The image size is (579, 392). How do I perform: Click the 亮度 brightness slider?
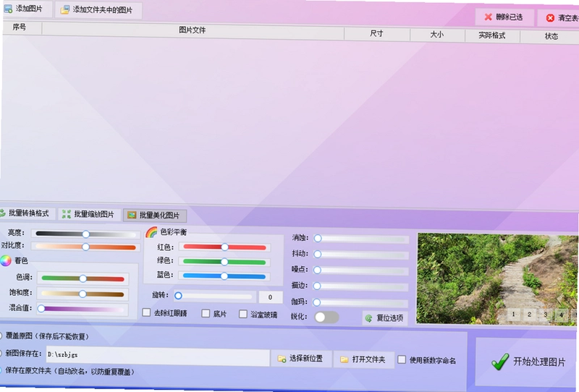pos(85,234)
